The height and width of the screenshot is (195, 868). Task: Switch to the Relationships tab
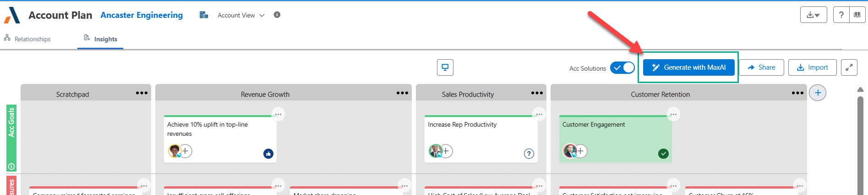click(x=27, y=39)
